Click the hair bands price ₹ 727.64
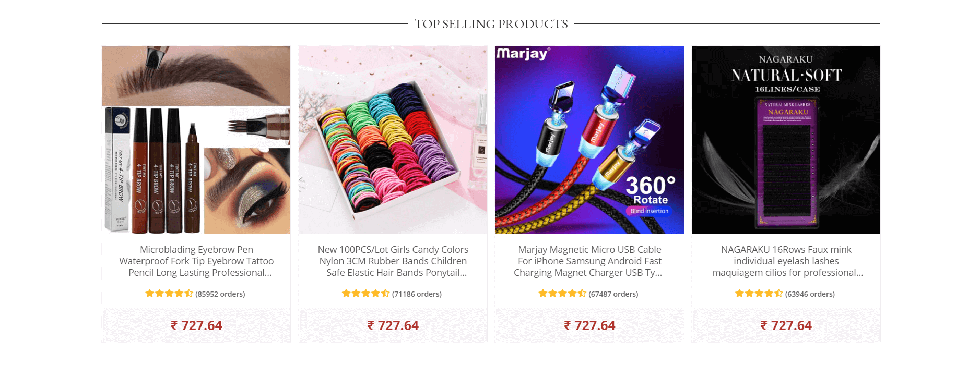 pos(393,325)
